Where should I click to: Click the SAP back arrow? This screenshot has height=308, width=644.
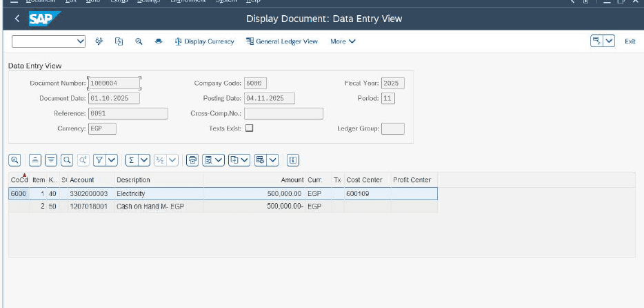[17, 19]
